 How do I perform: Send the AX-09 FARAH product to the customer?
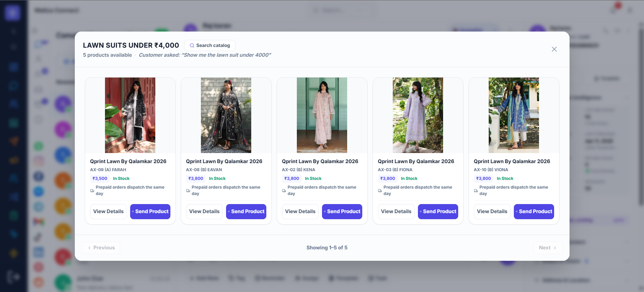tap(150, 211)
